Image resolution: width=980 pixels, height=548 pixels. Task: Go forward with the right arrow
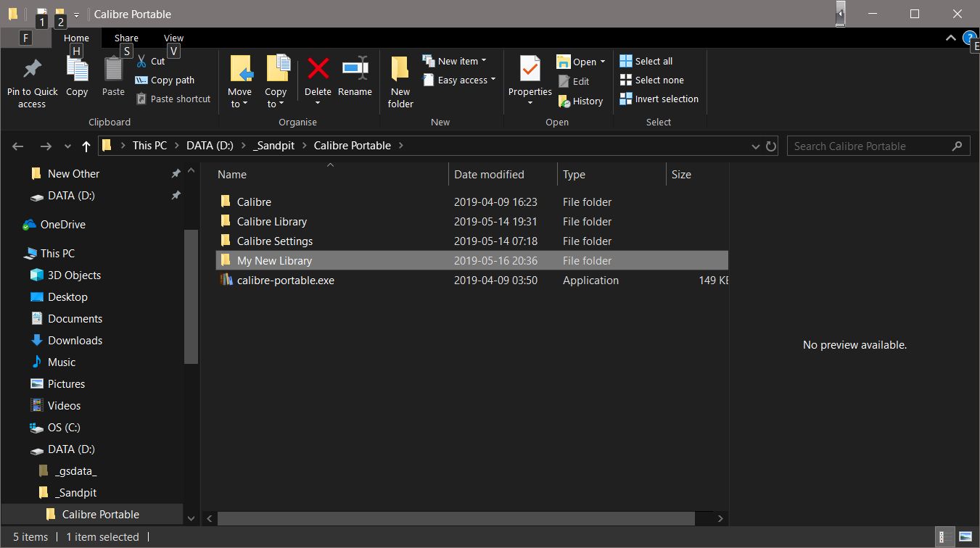pyautogui.click(x=46, y=146)
